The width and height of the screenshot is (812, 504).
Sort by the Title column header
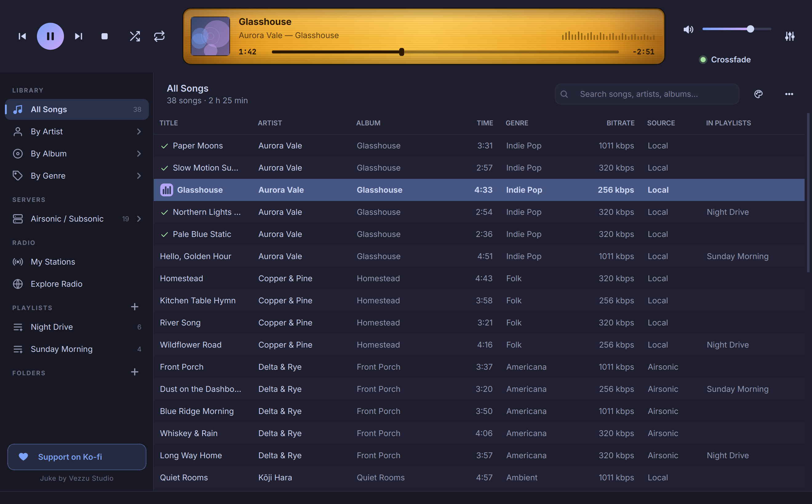pyautogui.click(x=169, y=123)
